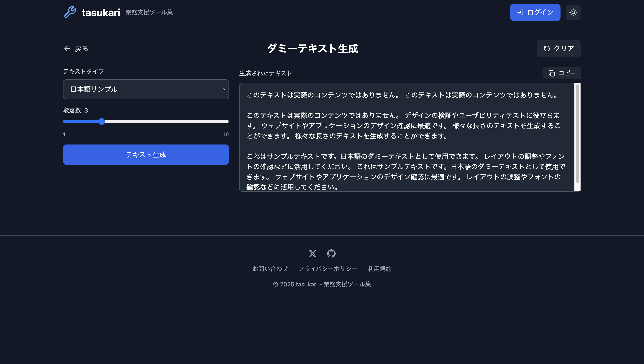Open the お問い合わせ contact link

point(270,269)
